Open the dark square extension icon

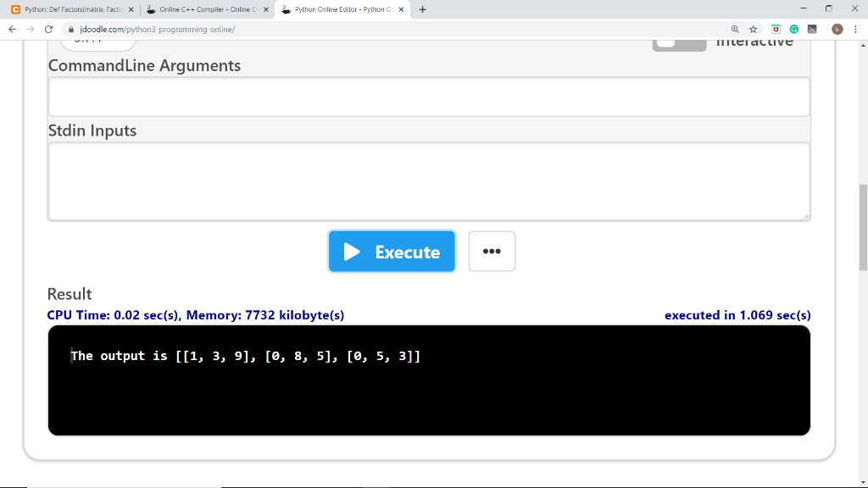[812, 30]
